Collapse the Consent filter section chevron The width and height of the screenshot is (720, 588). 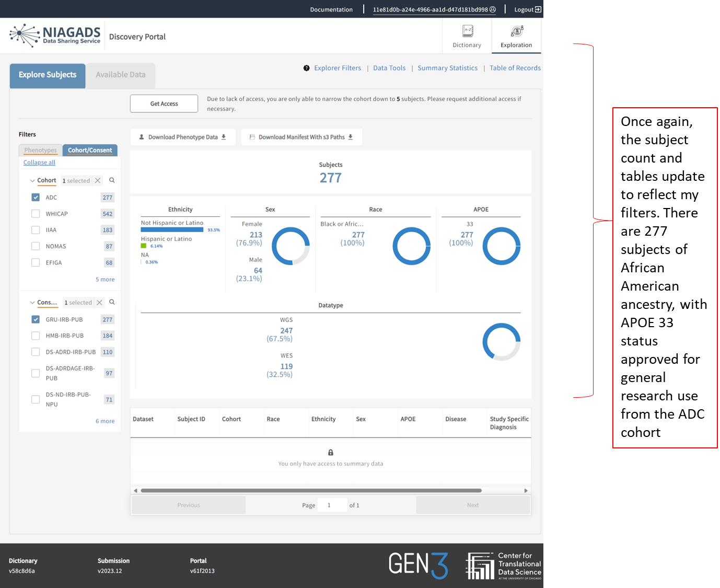point(32,303)
